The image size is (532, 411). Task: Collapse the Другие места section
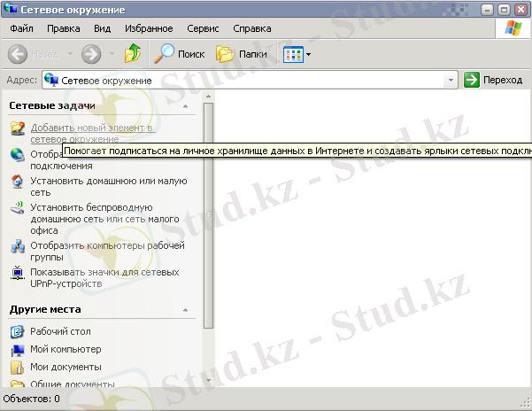click(185, 310)
